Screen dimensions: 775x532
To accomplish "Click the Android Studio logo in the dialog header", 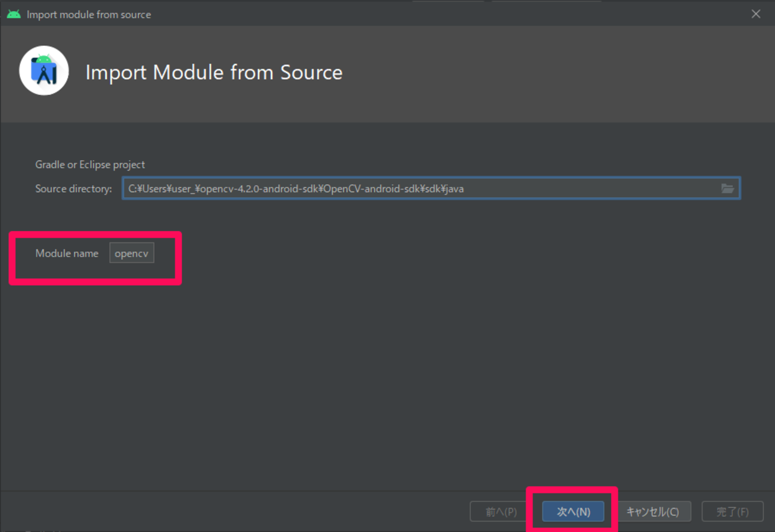I will click(43, 71).
